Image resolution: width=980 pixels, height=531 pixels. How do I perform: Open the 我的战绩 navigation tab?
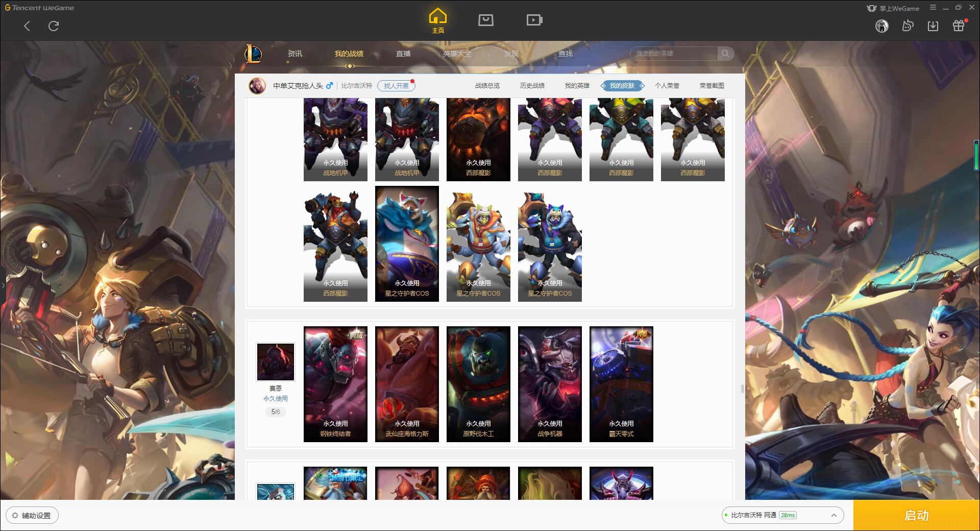pyautogui.click(x=349, y=54)
